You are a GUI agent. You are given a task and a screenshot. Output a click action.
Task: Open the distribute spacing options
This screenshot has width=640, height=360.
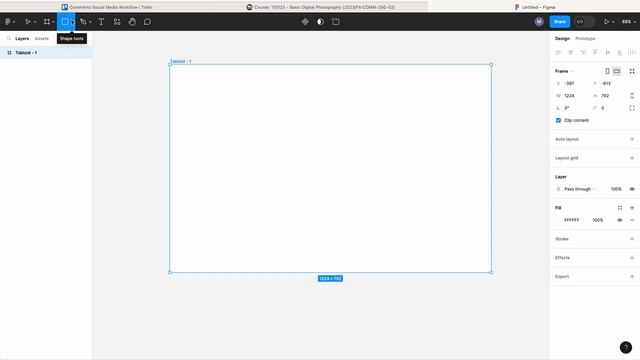[632, 52]
